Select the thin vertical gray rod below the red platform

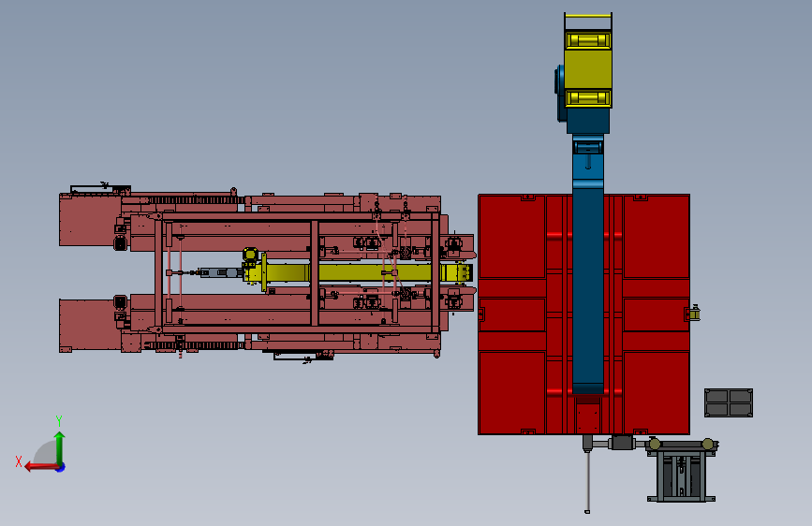coord(588,481)
